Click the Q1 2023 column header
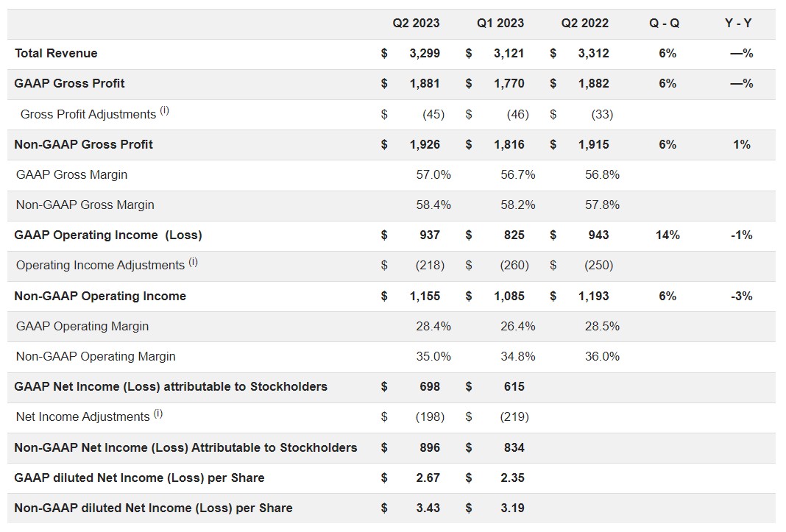The image size is (786, 532). point(500,23)
